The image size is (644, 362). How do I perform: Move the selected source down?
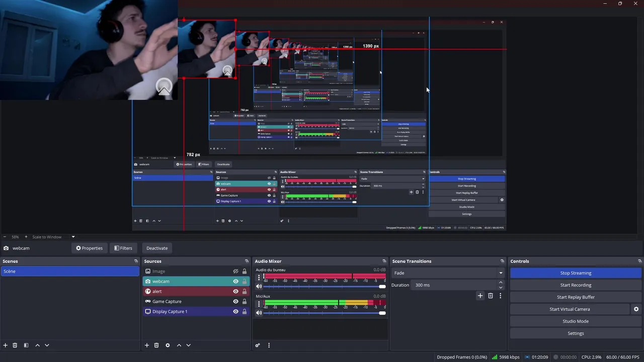pos(188,345)
